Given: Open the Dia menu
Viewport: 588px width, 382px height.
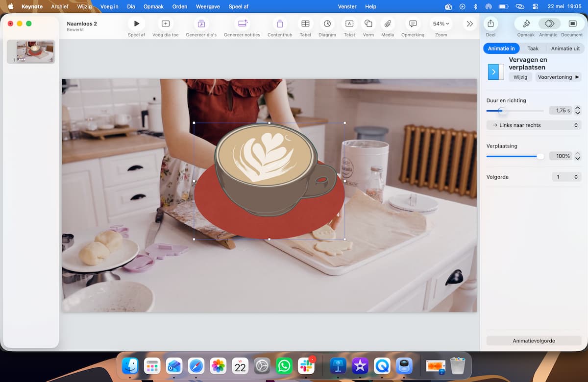Looking at the screenshot, I should coord(131,6).
